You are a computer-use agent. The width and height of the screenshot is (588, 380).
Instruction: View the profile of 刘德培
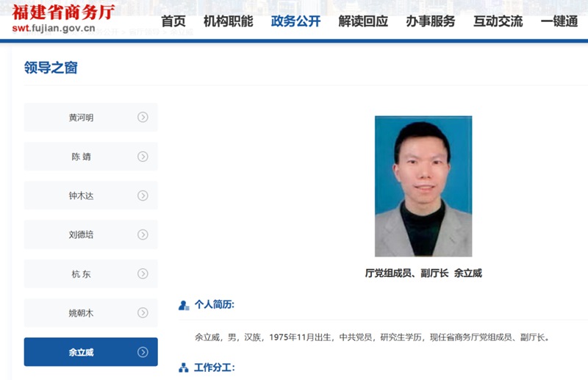[82, 234]
